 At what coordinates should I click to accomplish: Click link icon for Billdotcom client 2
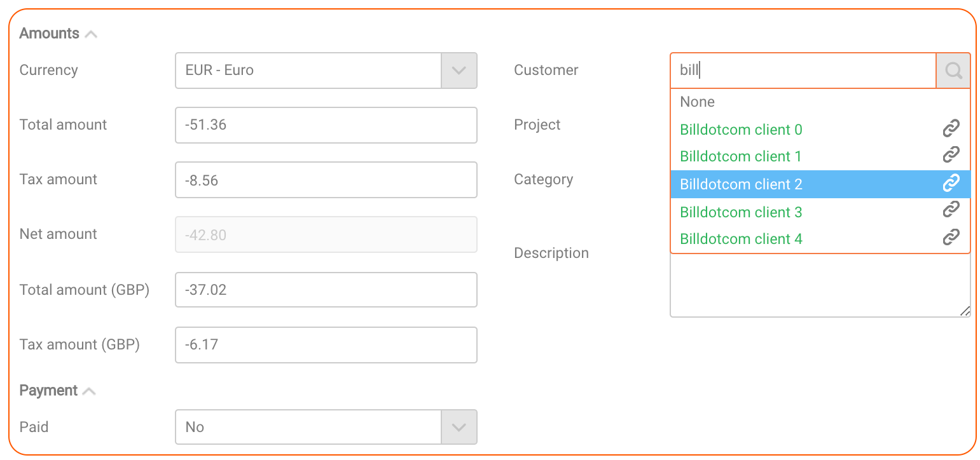(x=951, y=184)
